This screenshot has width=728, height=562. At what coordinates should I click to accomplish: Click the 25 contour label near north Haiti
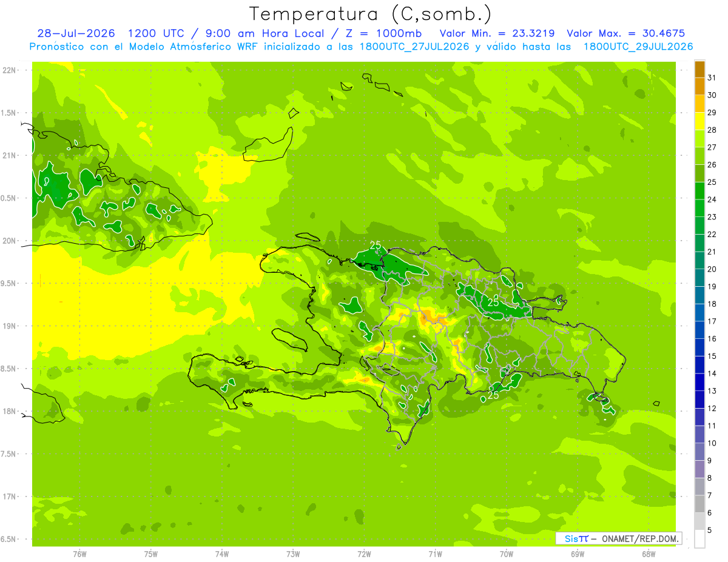point(376,245)
